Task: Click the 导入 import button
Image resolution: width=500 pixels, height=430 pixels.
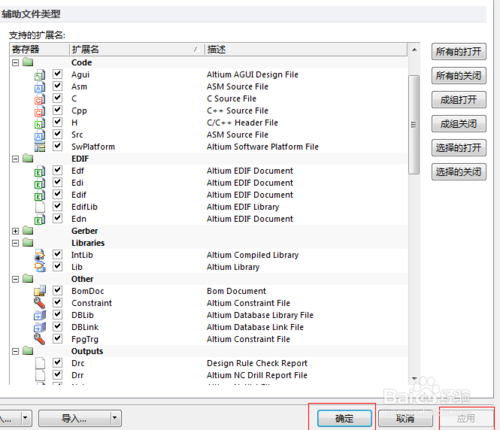Action: click(75, 418)
